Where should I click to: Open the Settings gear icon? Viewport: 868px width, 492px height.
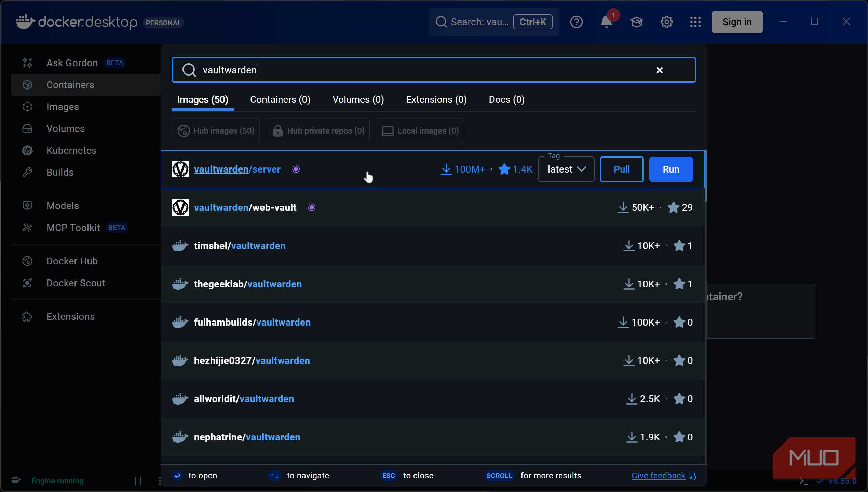(666, 22)
